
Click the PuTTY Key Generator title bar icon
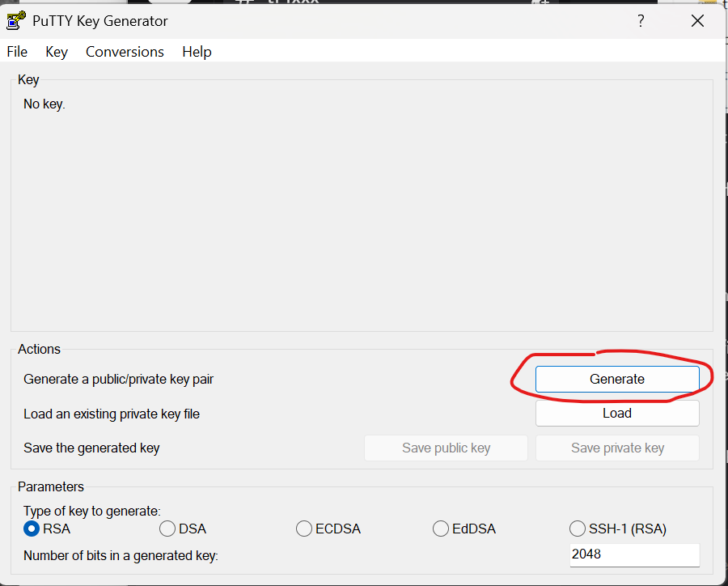click(x=16, y=20)
